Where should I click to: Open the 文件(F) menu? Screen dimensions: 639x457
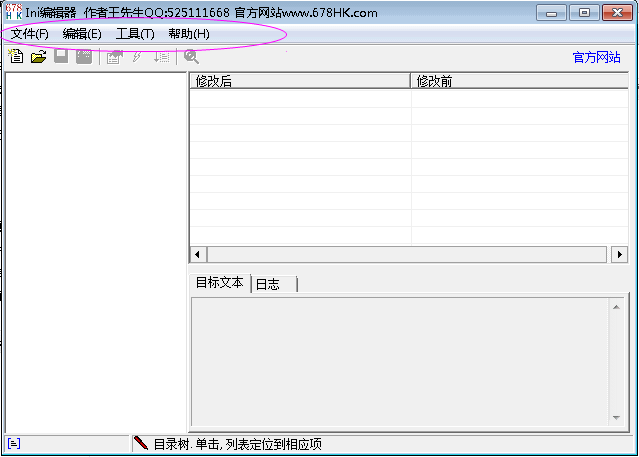[30, 34]
